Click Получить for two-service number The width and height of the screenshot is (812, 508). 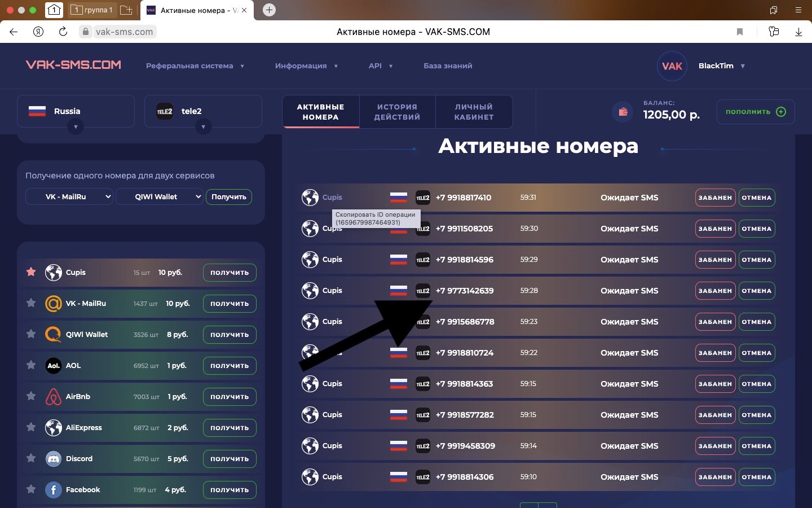229,196
